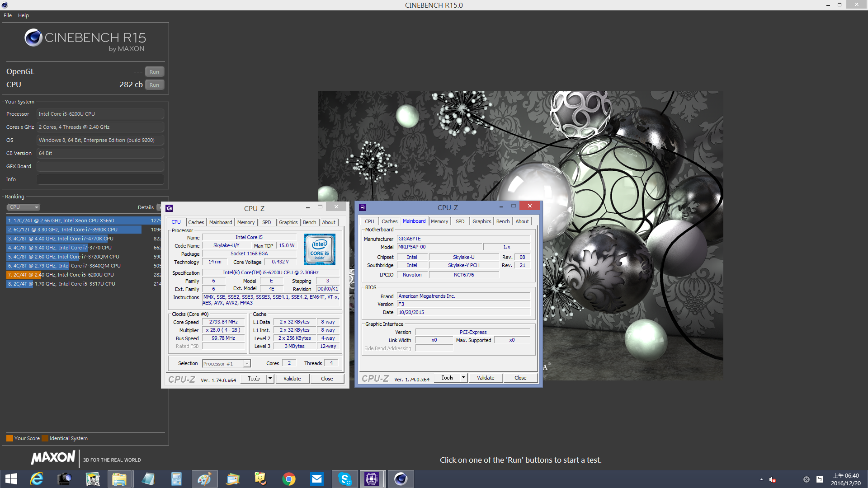Select the Core i7-4770K ranking row
The width and height of the screenshot is (868, 488).
pos(84,239)
